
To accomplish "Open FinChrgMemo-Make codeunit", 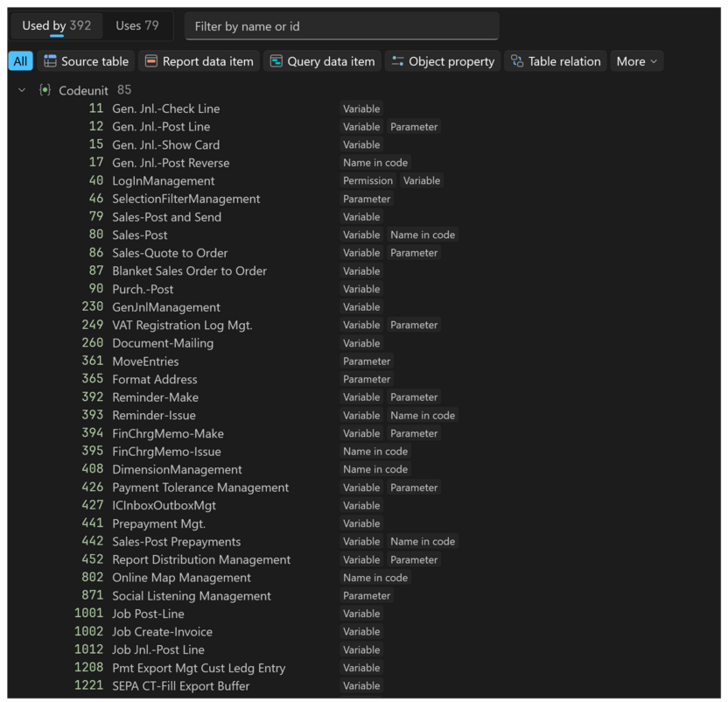I will tap(168, 434).
